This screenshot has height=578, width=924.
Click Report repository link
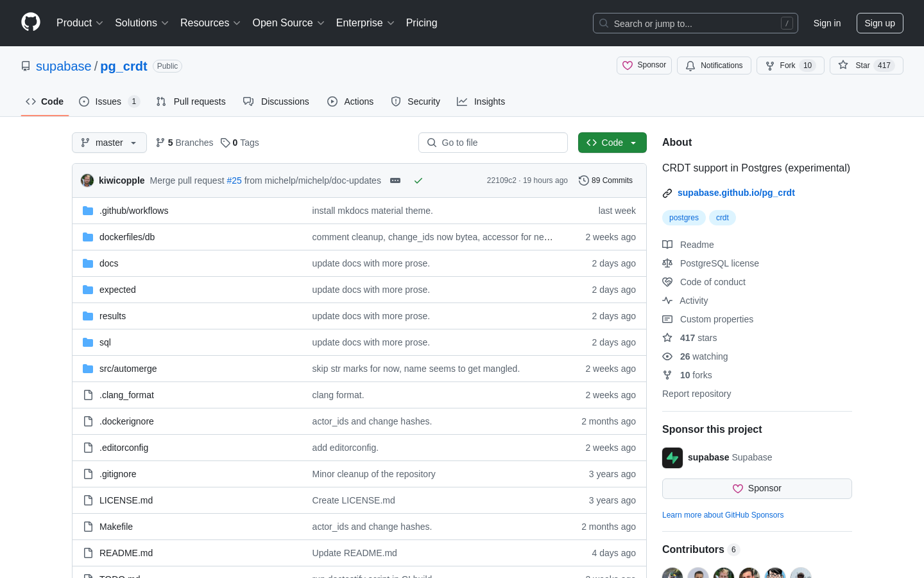click(x=696, y=394)
